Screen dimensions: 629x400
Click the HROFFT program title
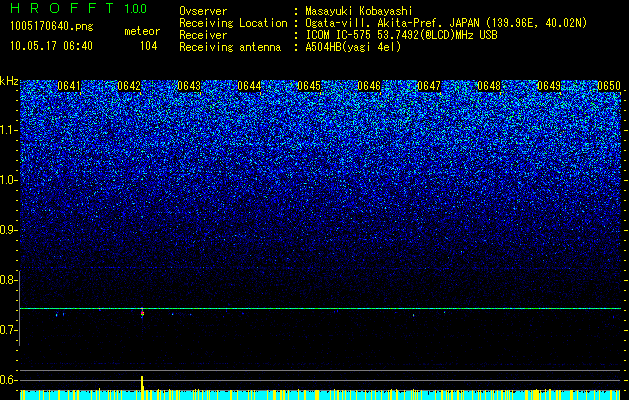pyautogui.click(x=62, y=8)
